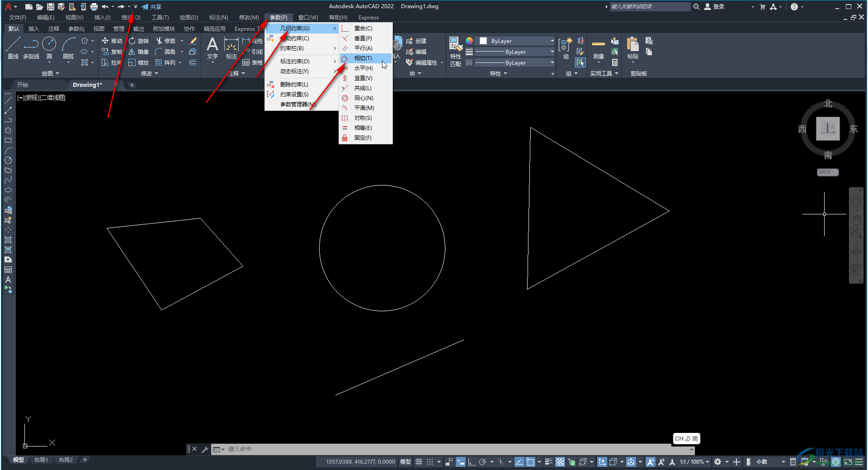Click the 登录 sign-in button
This screenshot has width=868, height=470.
(x=714, y=6)
